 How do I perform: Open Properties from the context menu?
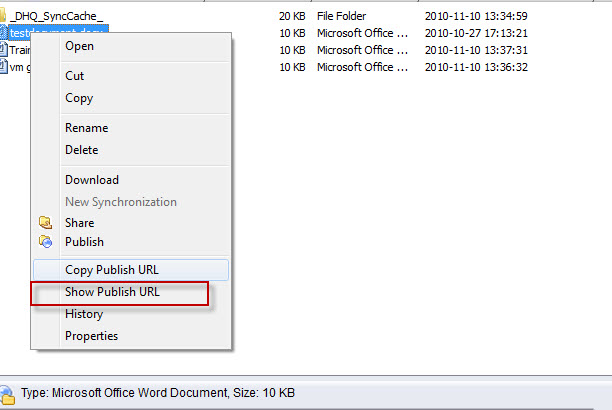click(x=91, y=336)
